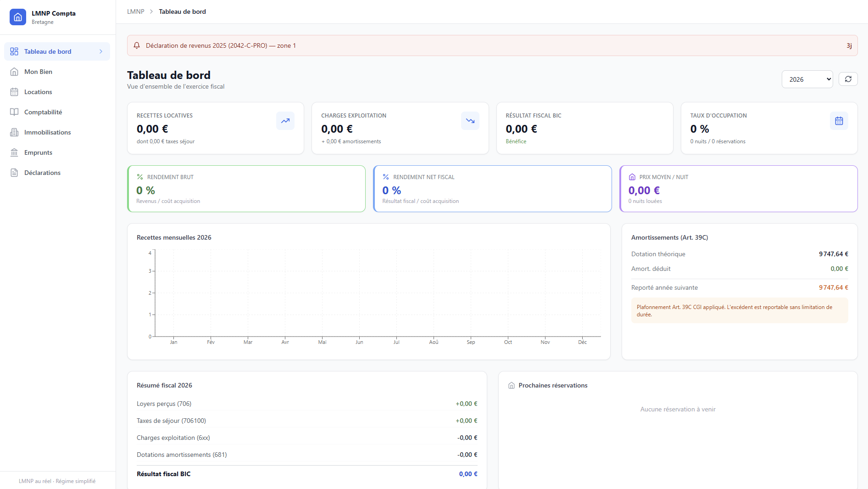Screen dimensions: 868x489
Task: Click the Rendement net fiscal 0 % value
Action: click(x=391, y=191)
